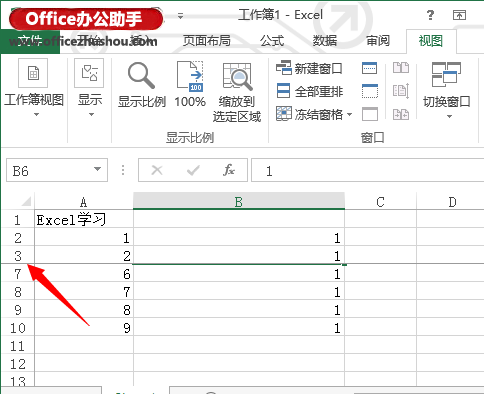This screenshot has height=394, width=484.
Task: Switch to the 数据 tab
Action: click(x=325, y=41)
